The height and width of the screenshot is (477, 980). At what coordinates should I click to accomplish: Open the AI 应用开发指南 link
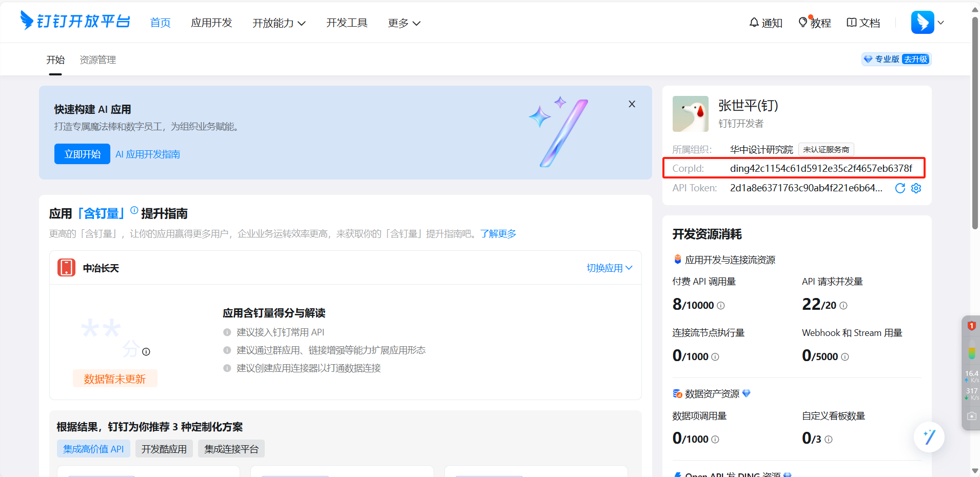point(148,154)
